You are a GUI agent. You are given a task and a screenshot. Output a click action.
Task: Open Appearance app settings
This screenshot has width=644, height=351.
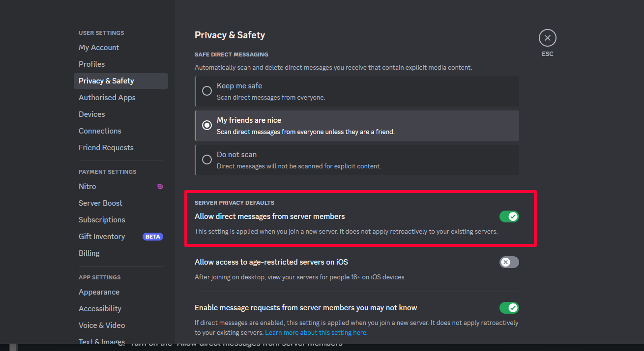click(99, 292)
